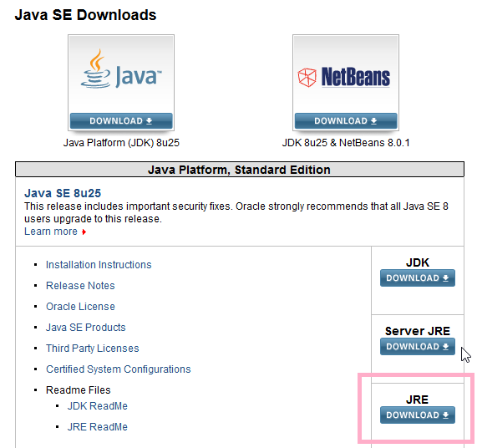Screen dimensions: 477x448
Task: Click the red arrow beside Learn more
Action: pyautogui.click(x=84, y=232)
